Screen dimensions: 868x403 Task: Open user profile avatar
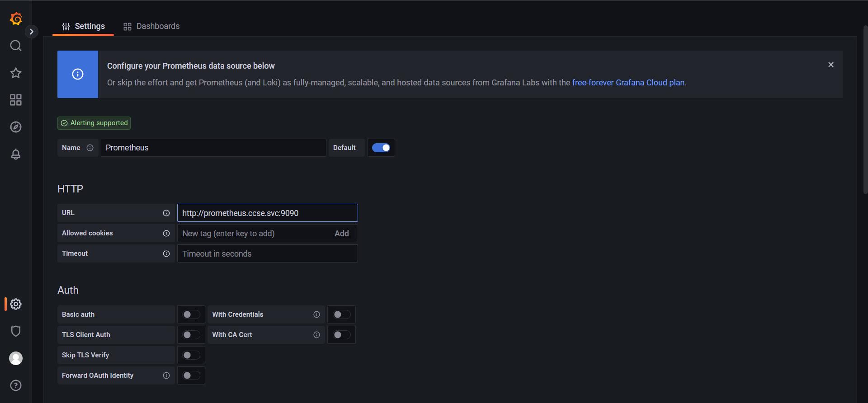tap(16, 358)
